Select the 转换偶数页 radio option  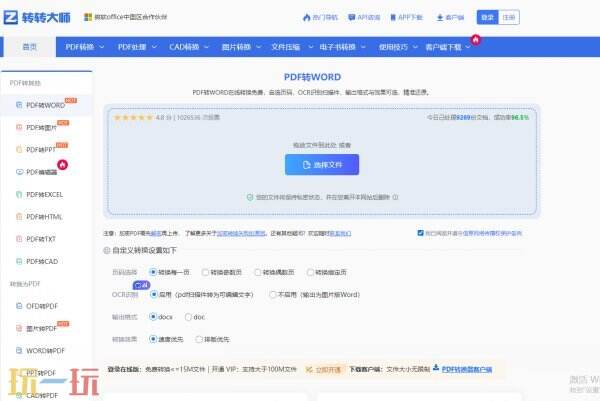click(x=258, y=272)
